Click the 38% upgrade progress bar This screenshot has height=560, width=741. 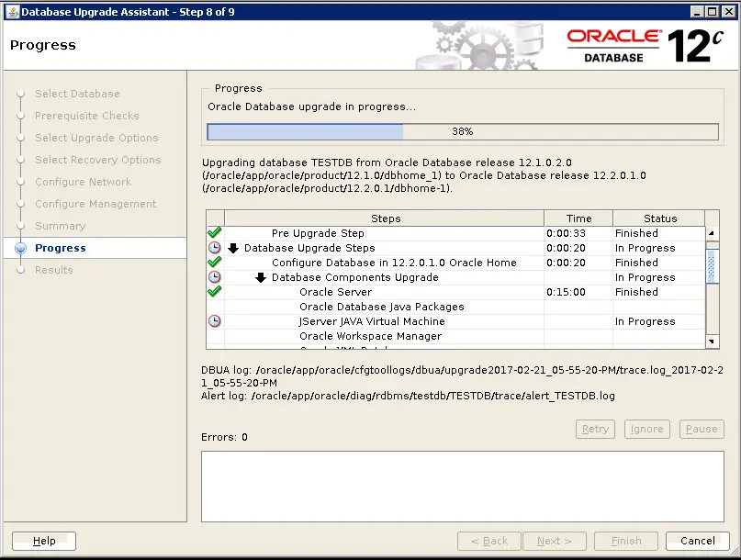(x=463, y=131)
